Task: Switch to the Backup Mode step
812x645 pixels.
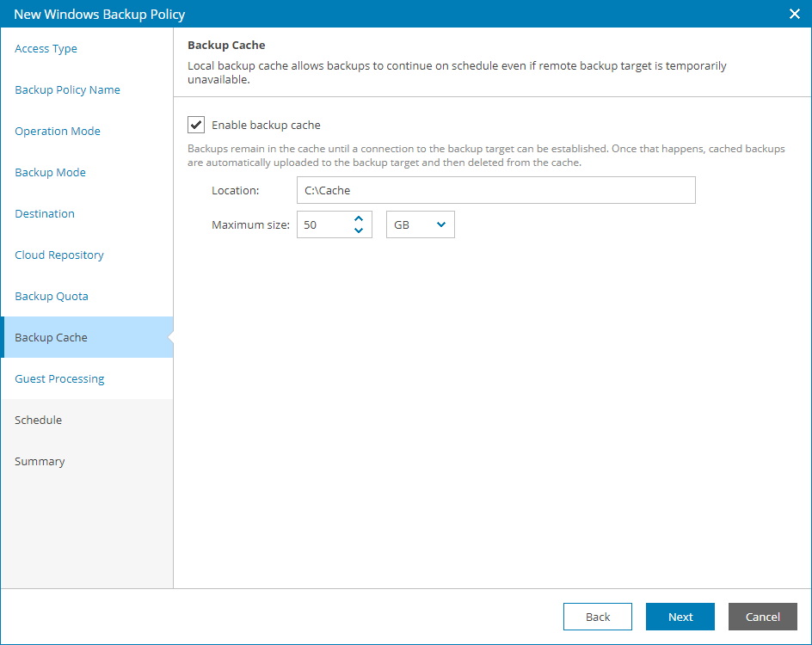Action: (x=52, y=172)
